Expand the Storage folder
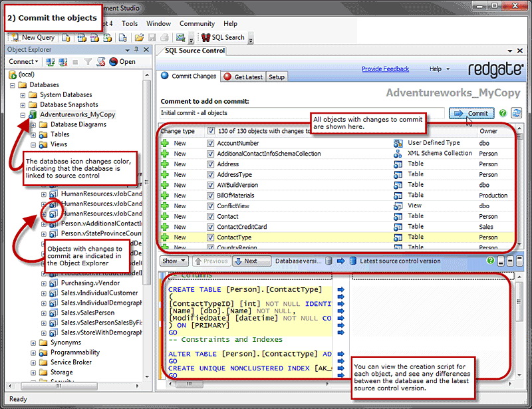 [33, 372]
